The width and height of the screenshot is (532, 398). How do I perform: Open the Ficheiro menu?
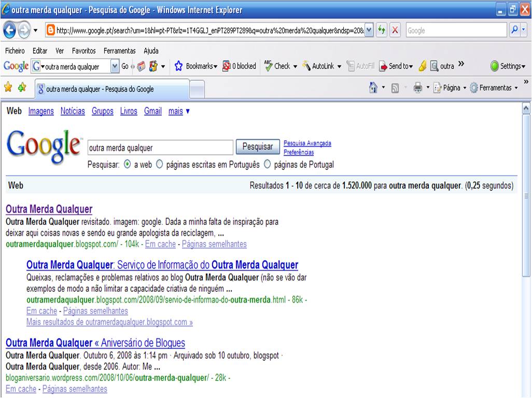15,51
